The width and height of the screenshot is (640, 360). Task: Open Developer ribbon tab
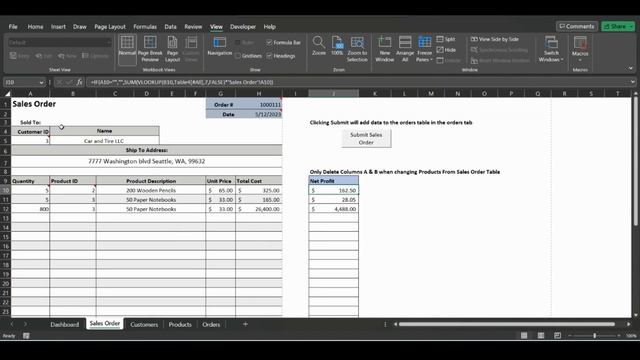(x=243, y=27)
